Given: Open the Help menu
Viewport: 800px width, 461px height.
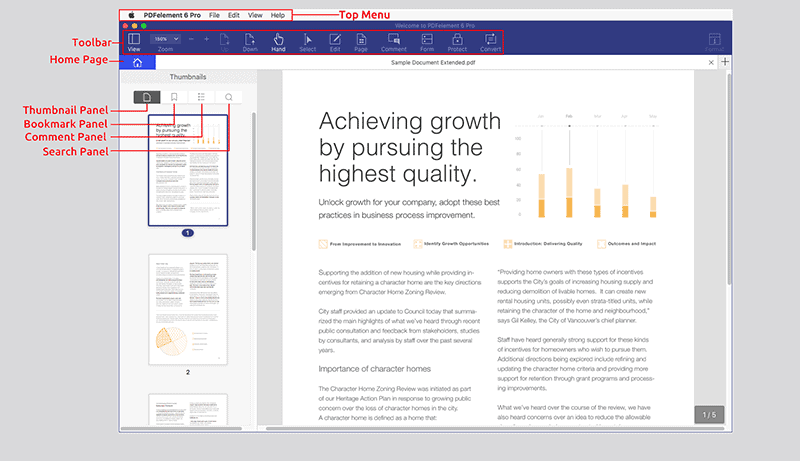Looking at the screenshot, I should [278, 15].
